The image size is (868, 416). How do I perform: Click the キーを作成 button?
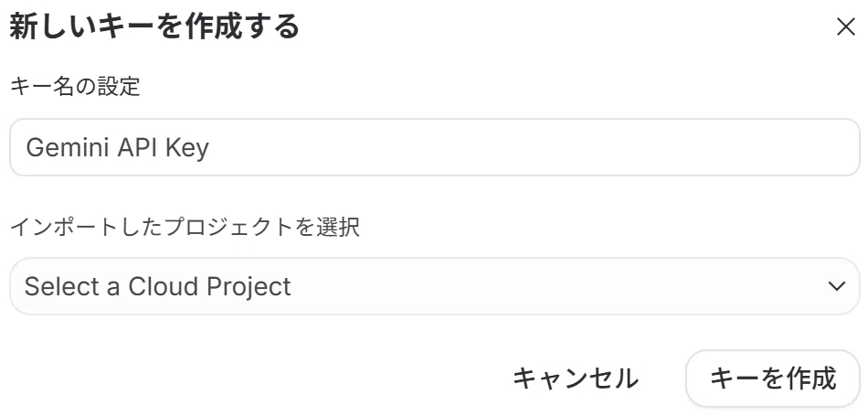(773, 379)
